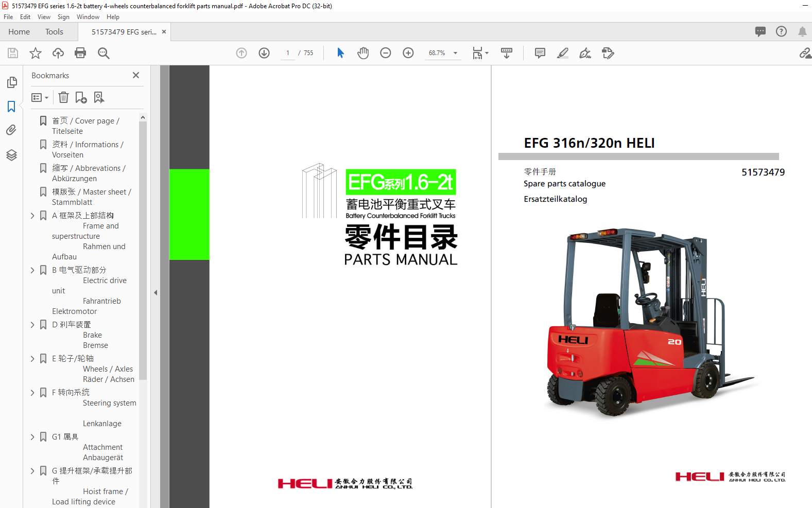Jump to G1 Attachment Anbaugerät bookmark
Screen dimensions: 812x508
[88, 447]
